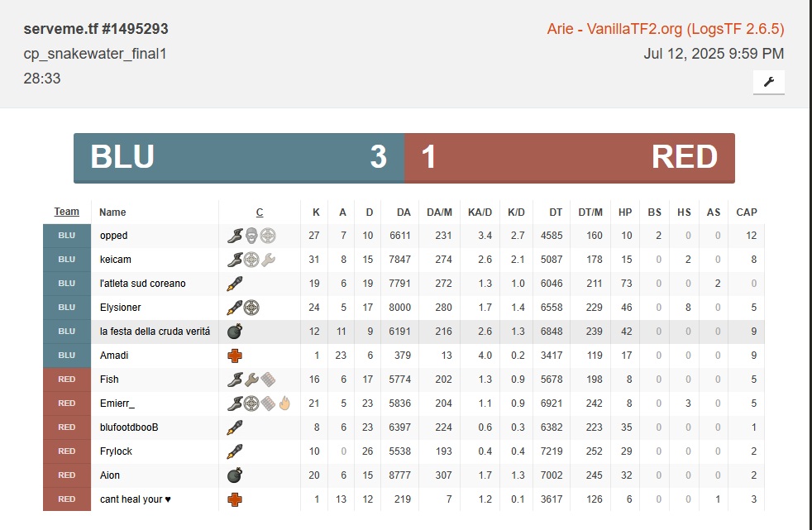The width and height of the screenshot is (812, 530).
Task: Sort the table by Team column
Action: click(67, 212)
